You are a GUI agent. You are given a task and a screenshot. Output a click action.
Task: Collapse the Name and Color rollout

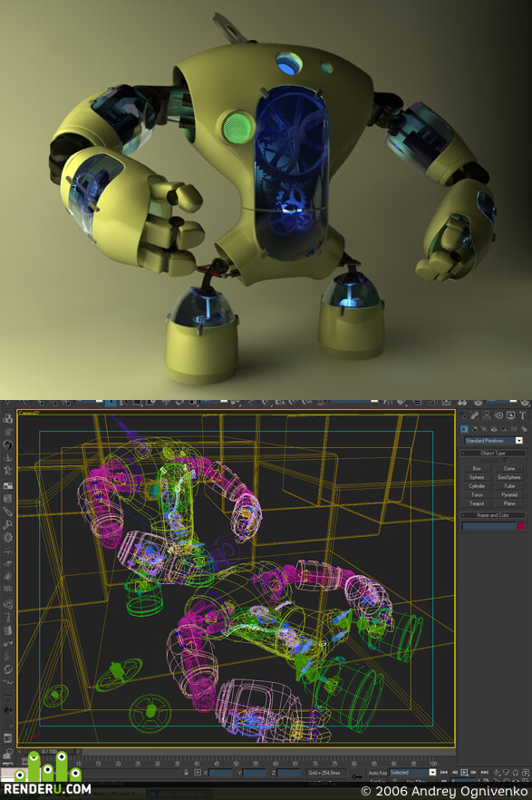point(493,515)
